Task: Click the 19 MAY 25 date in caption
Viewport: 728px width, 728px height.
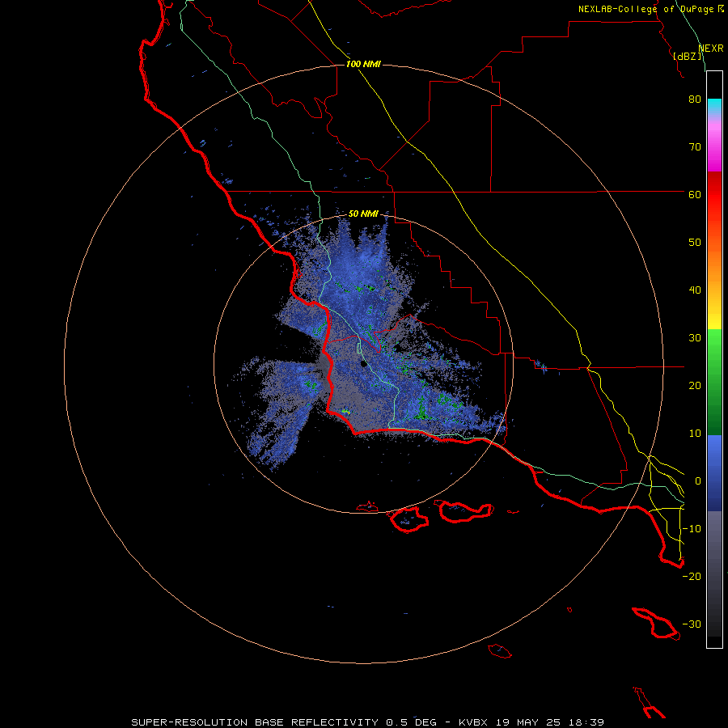Action: [x=529, y=722]
